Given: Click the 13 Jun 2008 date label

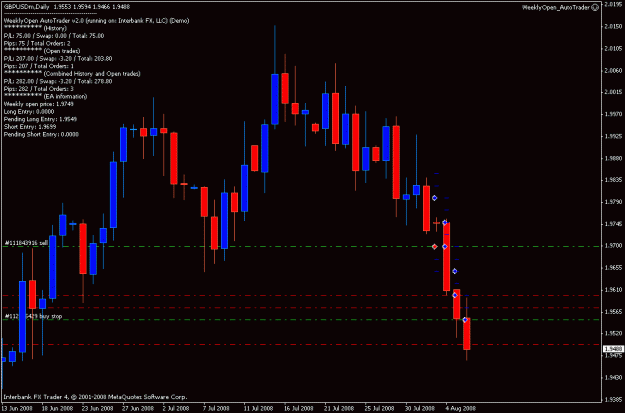Looking at the screenshot, I should click(x=17, y=409).
